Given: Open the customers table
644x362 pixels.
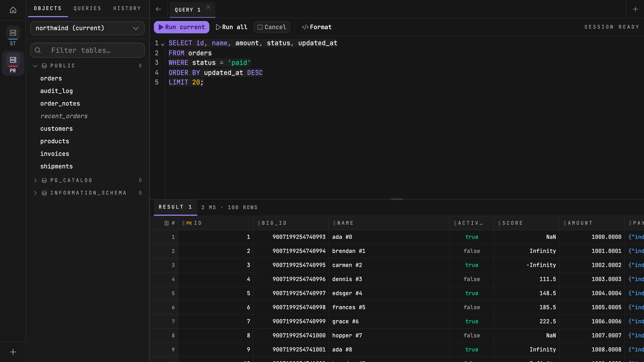Looking at the screenshot, I should pyautogui.click(x=56, y=129).
